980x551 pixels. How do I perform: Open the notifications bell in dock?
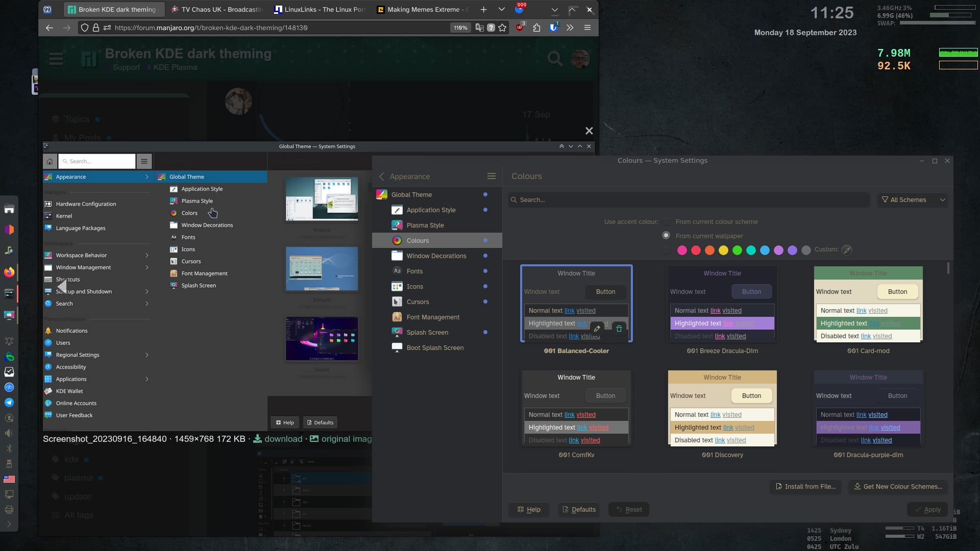coord(9,341)
